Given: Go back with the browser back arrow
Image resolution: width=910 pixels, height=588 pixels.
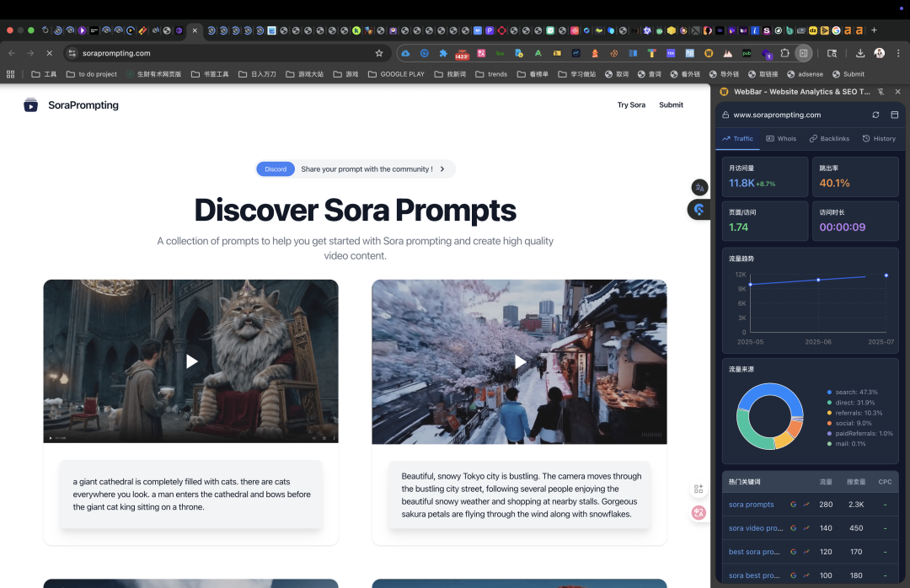Looking at the screenshot, I should (12, 53).
